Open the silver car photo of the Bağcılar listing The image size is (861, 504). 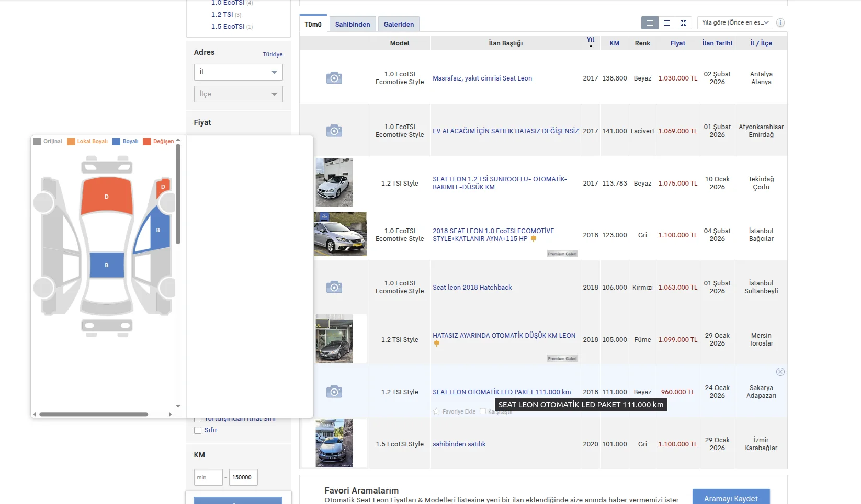tap(340, 234)
